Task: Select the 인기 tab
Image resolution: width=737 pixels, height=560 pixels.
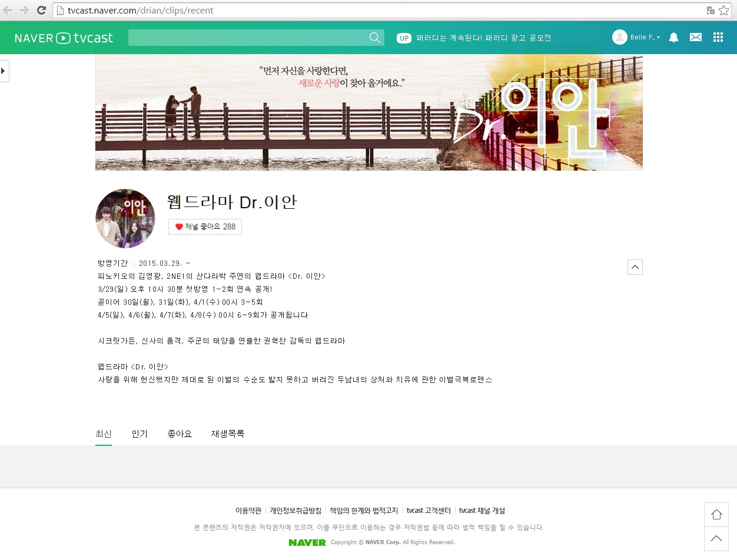Action: point(140,434)
